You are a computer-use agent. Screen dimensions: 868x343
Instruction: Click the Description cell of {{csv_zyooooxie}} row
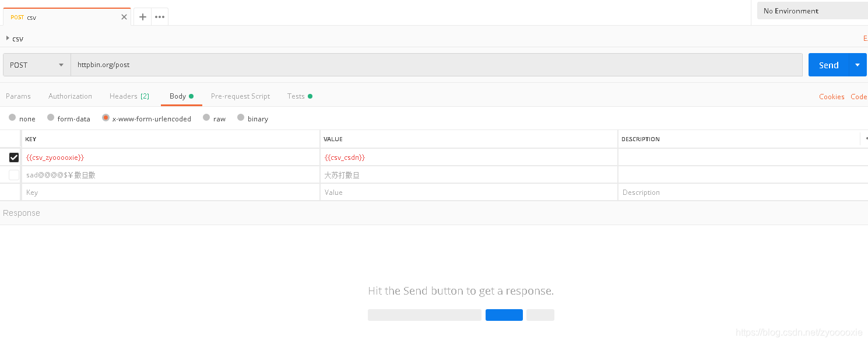[743, 157]
